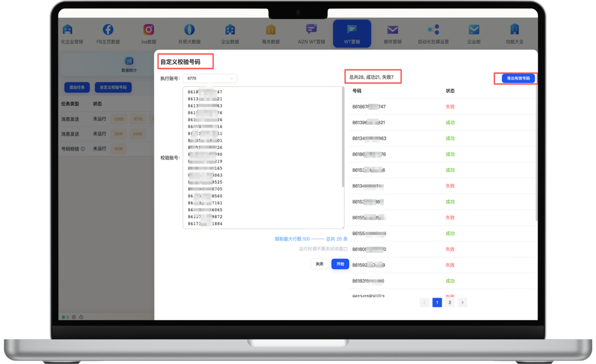Go to the previous results page arrow
Screen dimensions: 596x364
tap(425, 302)
